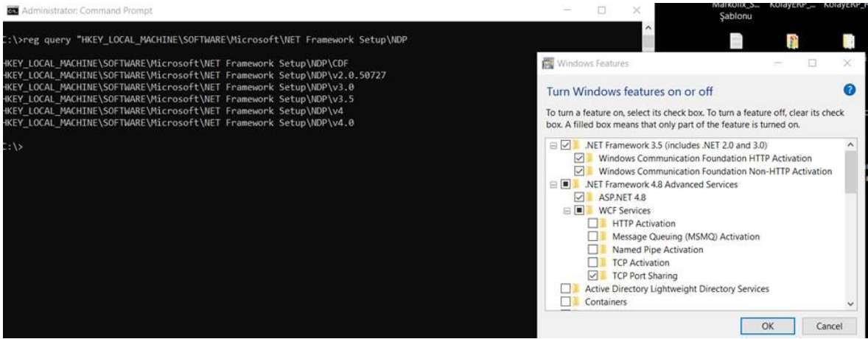Viewport: 868px width, 339px height.
Task: Minimize the Windows Features dialog
Action: pyautogui.click(x=778, y=63)
